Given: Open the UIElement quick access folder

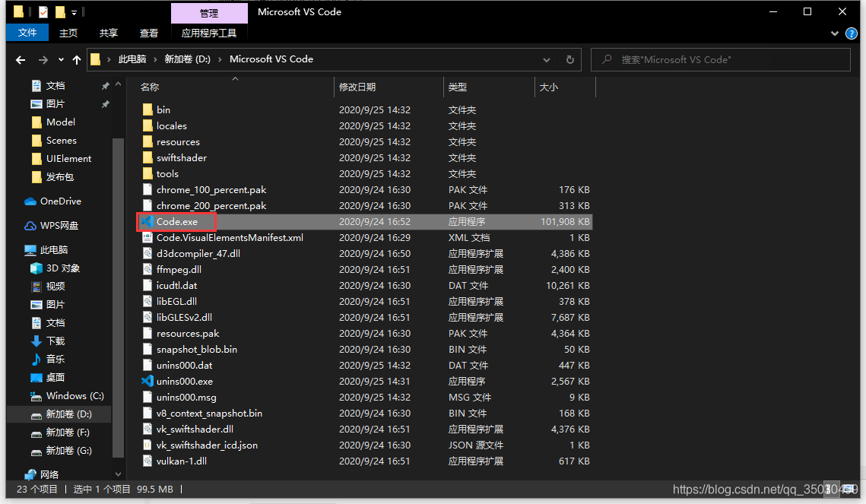Looking at the screenshot, I should [x=62, y=158].
